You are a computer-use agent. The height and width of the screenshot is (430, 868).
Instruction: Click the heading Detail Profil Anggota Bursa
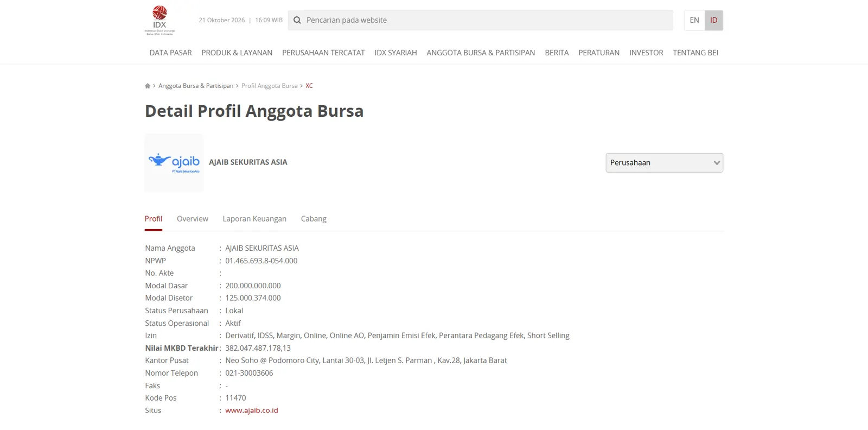[254, 111]
